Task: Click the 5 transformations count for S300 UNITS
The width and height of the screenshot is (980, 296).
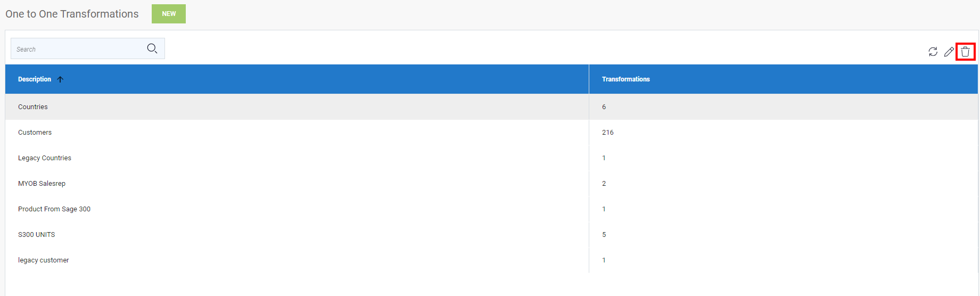Action: 604,235
